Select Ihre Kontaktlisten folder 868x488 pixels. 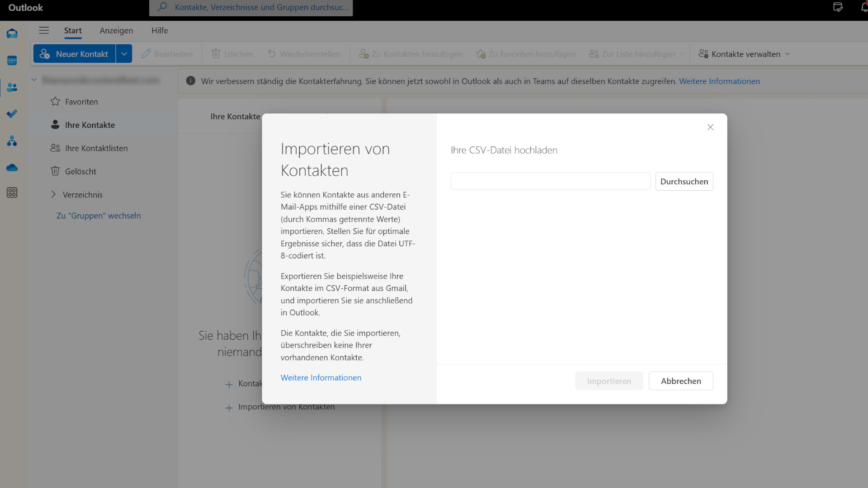pos(102,148)
